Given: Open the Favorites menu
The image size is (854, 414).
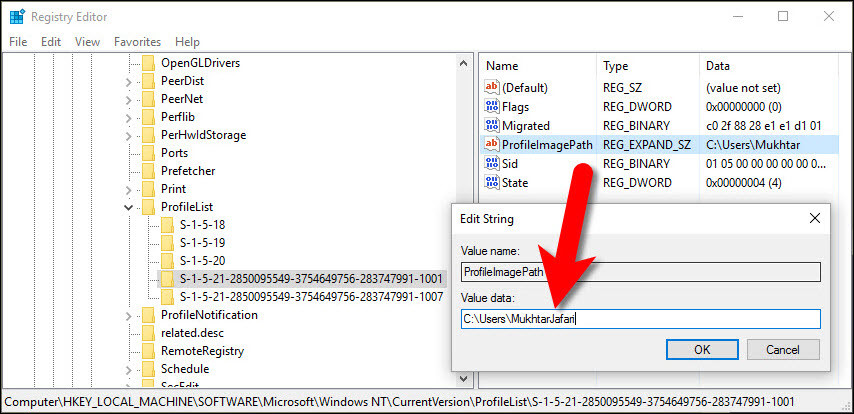Looking at the screenshot, I should click(x=137, y=42).
